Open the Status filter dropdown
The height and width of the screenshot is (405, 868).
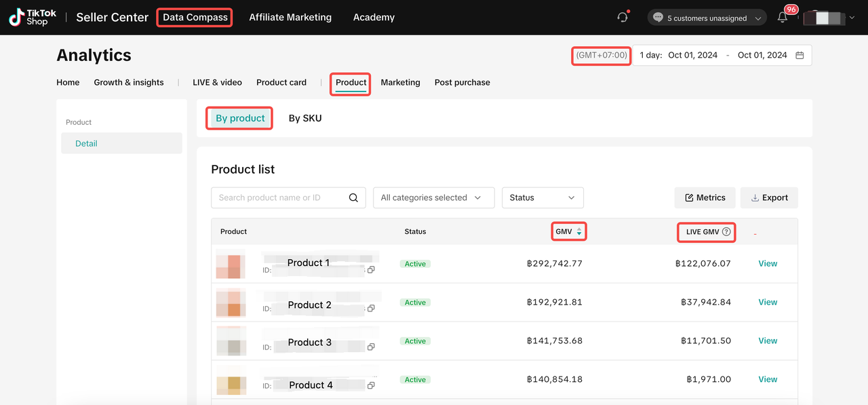(542, 198)
